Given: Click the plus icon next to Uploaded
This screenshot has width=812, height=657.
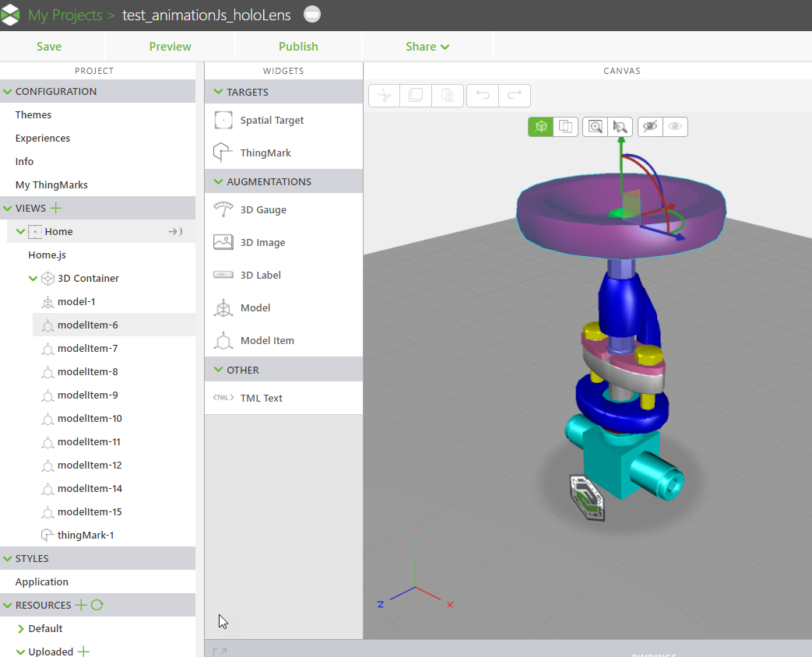Looking at the screenshot, I should (84, 652).
